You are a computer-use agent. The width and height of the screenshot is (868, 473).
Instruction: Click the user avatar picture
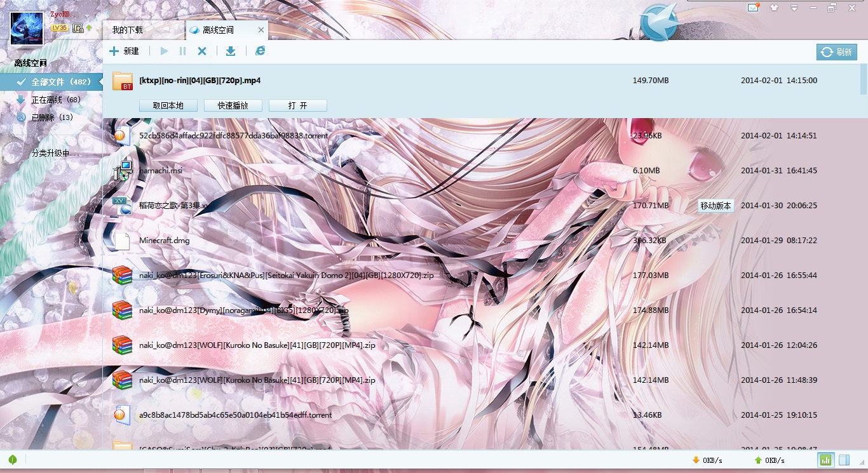(x=27, y=29)
